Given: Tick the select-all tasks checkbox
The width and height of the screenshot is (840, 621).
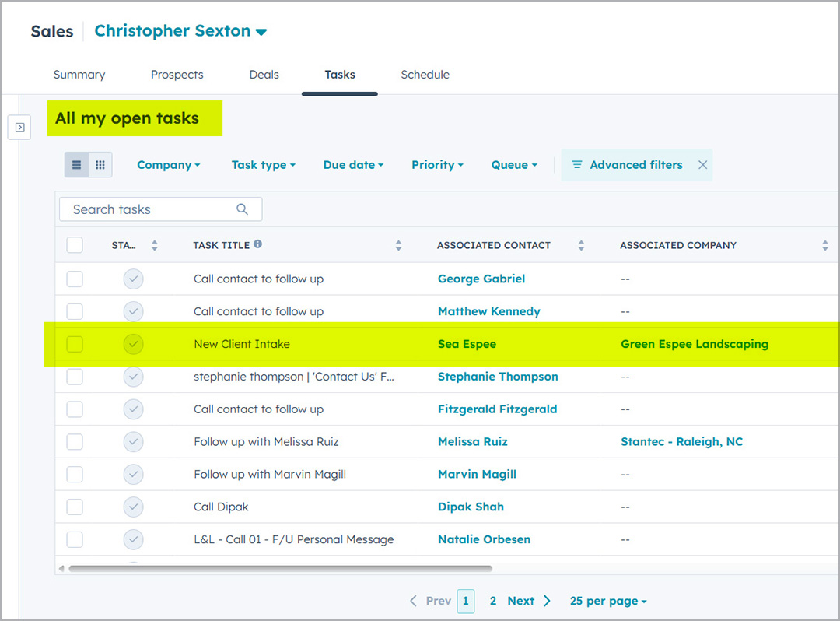Looking at the screenshot, I should (75, 245).
